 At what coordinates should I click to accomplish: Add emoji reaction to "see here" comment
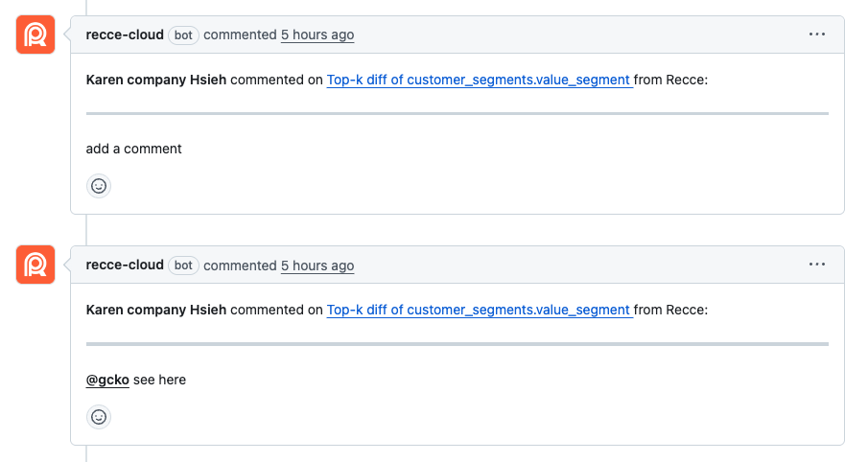click(99, 417)
